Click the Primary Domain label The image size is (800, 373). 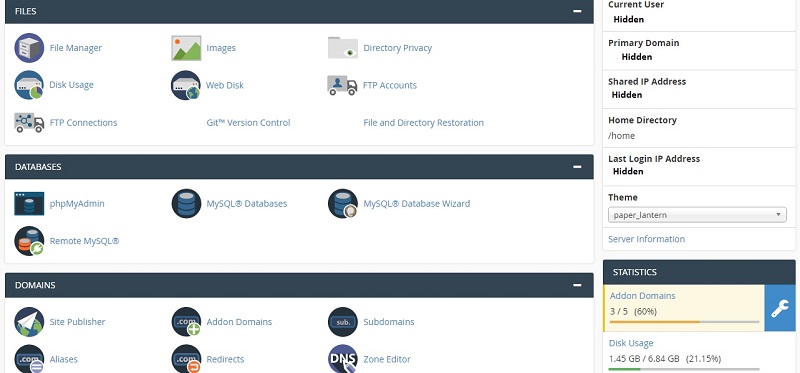tap(643, 43)
